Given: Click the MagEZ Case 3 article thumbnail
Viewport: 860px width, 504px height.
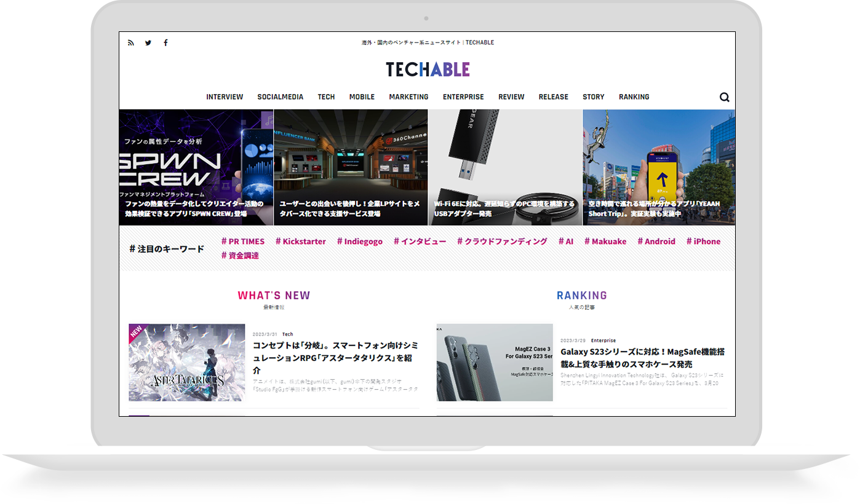Looking at the screenshot, I should click(495, 363).
